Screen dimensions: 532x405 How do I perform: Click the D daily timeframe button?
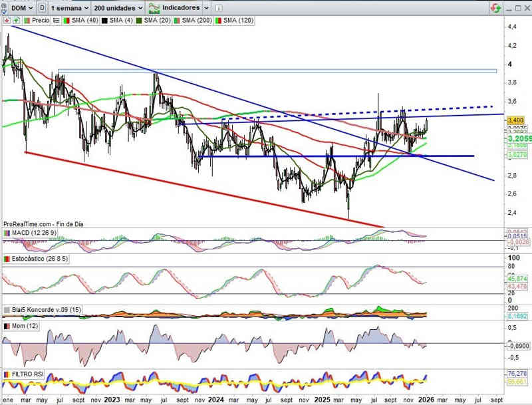[x=43, y=8]
